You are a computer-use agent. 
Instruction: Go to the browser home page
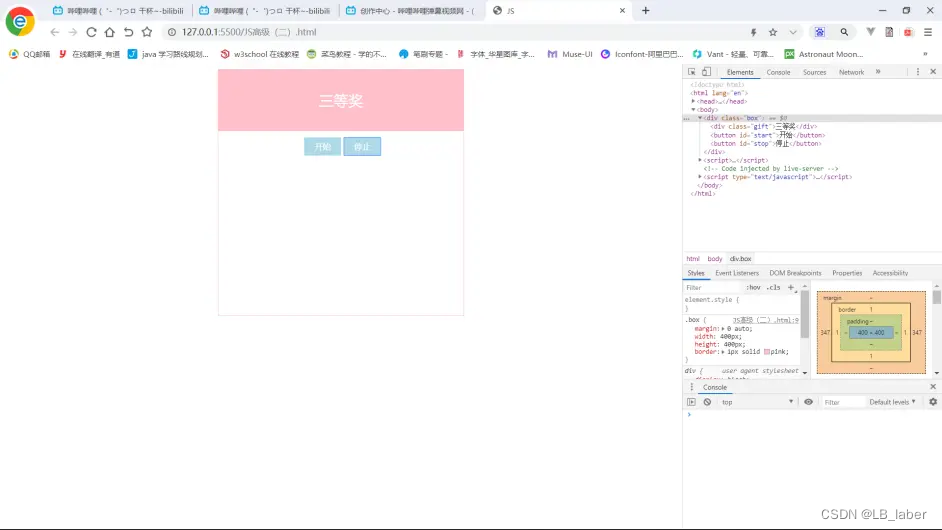109,32
